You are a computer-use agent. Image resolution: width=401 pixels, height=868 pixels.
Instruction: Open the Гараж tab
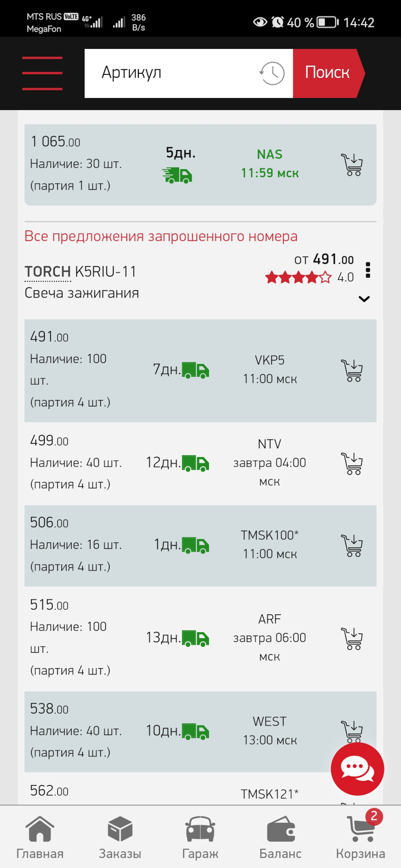(x=200, y=838)
